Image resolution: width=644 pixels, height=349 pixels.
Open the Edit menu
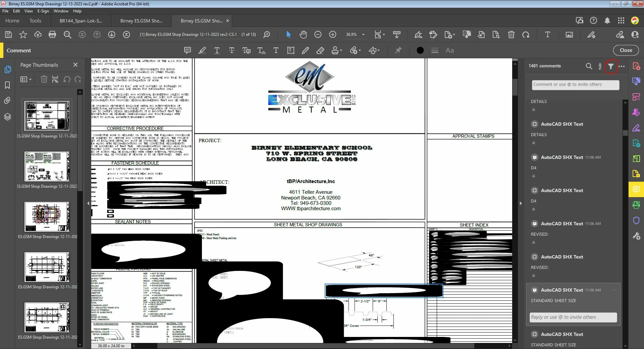pos(16,11)
